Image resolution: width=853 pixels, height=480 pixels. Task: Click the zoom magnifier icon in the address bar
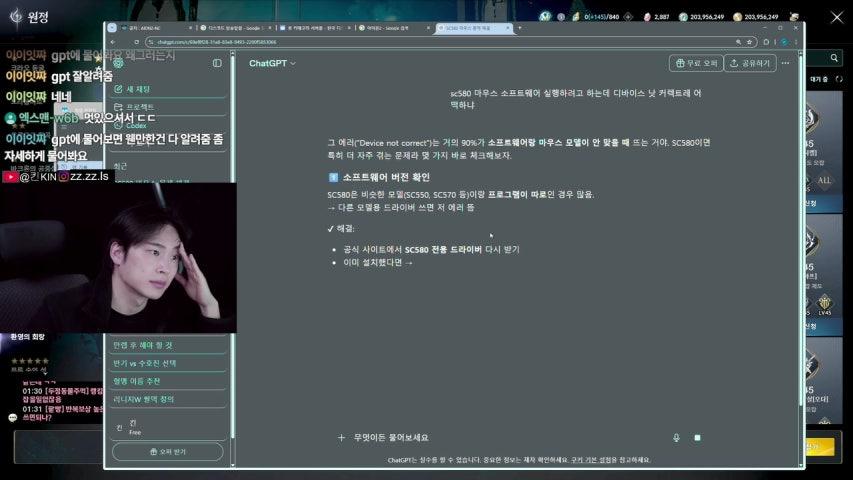click(738, 42)
